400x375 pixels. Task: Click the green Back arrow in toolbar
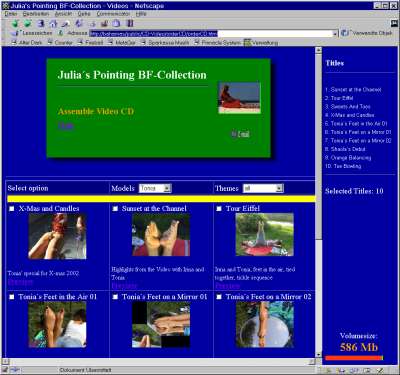point(15,24)
